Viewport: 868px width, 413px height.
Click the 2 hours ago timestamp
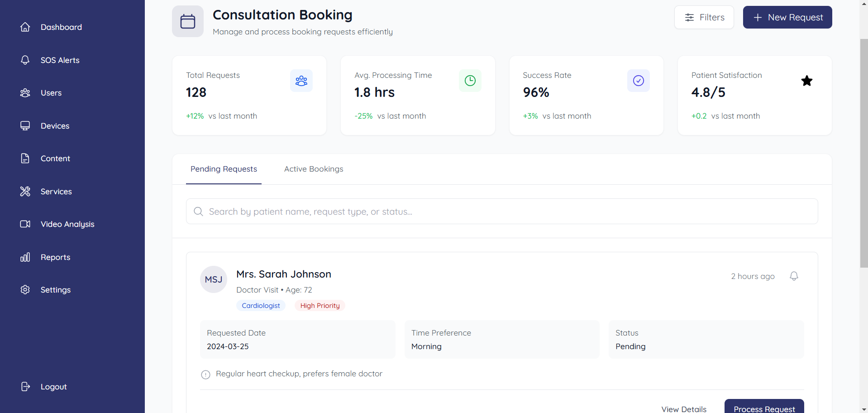pos(753,276)
